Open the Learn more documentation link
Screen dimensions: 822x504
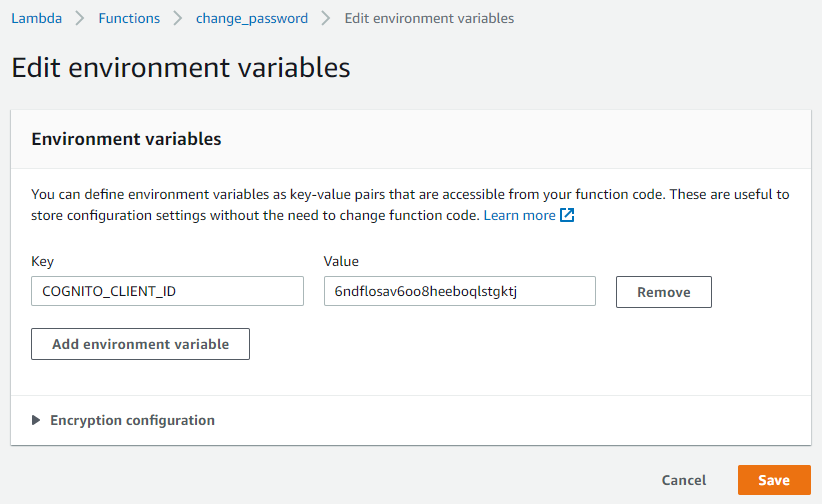click(x=519, y=215)
